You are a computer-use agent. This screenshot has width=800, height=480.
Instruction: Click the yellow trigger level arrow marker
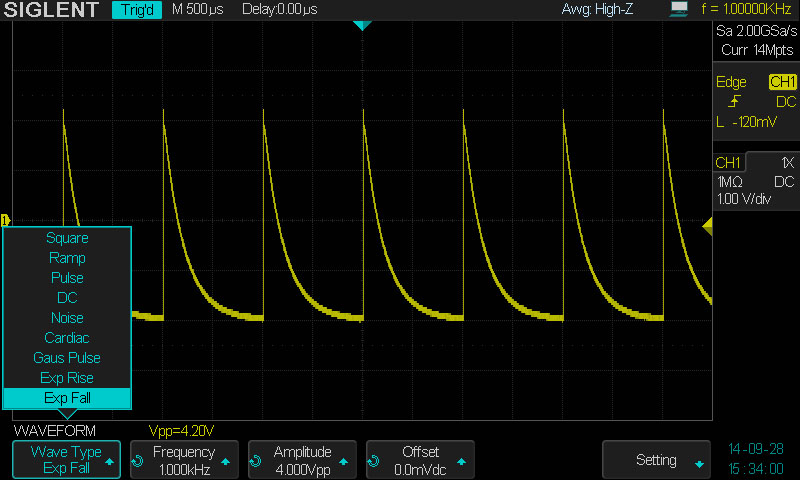[707, 228]
